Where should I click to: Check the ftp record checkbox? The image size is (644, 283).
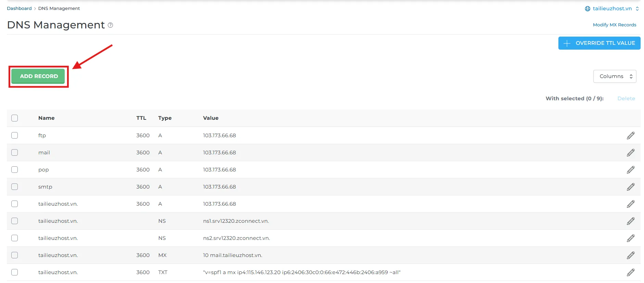(x=14, y=136)
